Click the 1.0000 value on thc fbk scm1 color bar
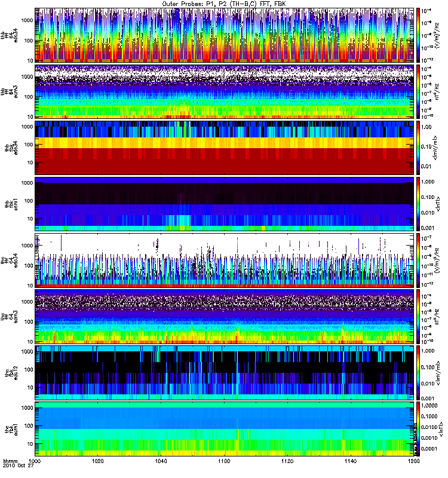Screen dimensions: 448x478 coord(429,406)
